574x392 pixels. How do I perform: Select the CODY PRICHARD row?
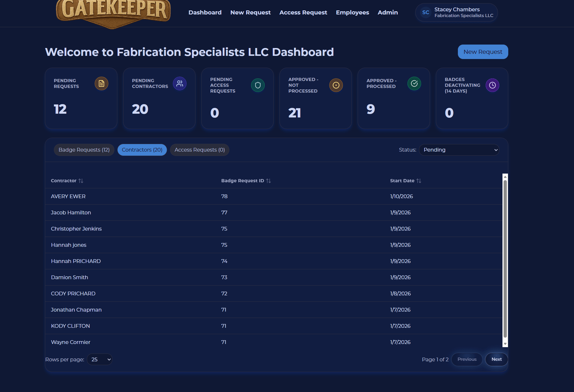274,294
